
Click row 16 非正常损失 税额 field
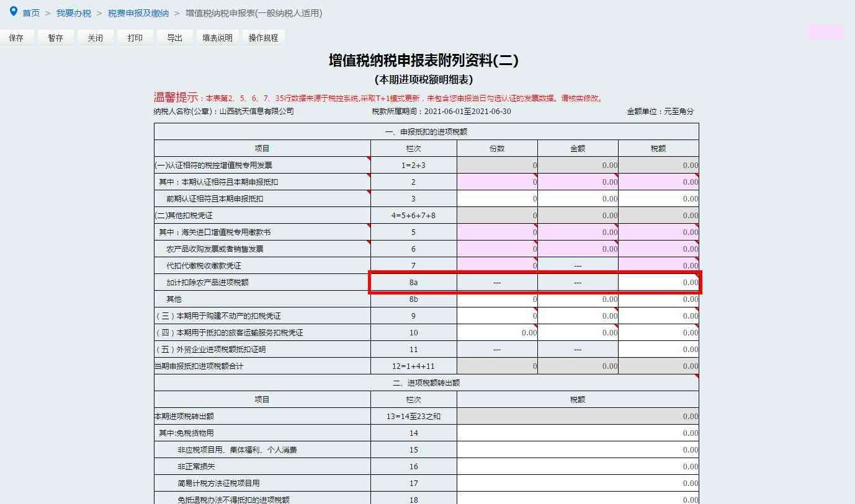pyautogui.click(x=578, y=467)
